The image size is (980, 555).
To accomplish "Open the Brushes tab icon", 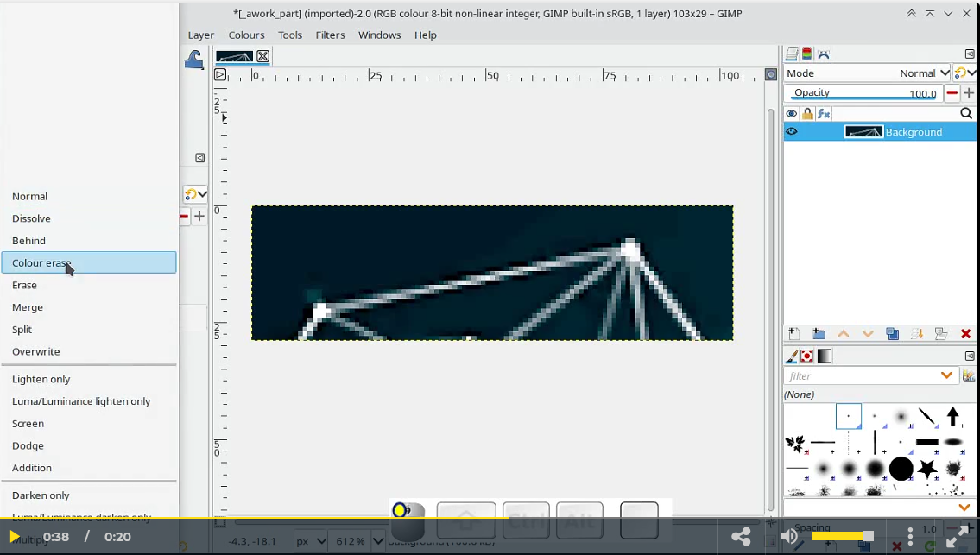I will point(791,356).
